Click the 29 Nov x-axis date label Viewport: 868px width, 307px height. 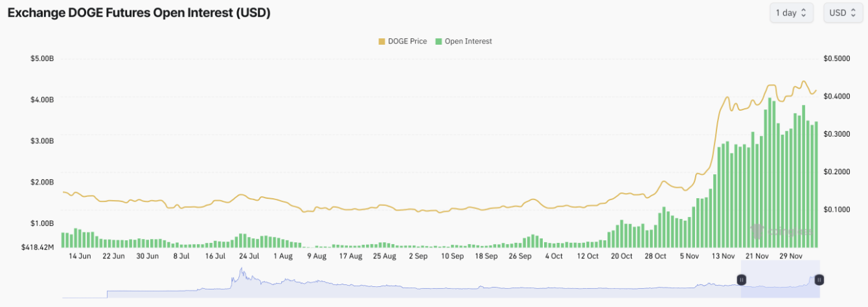tap(791, 256)
